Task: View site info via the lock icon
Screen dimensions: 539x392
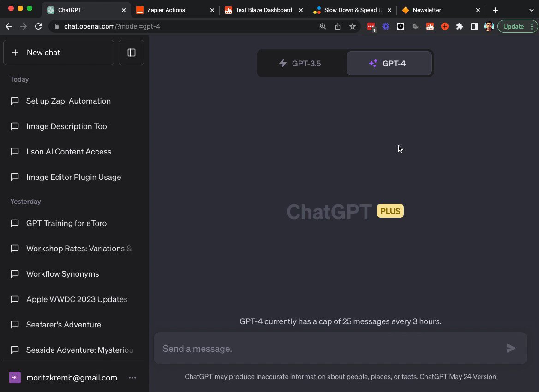Action: [x=57, y=26]
